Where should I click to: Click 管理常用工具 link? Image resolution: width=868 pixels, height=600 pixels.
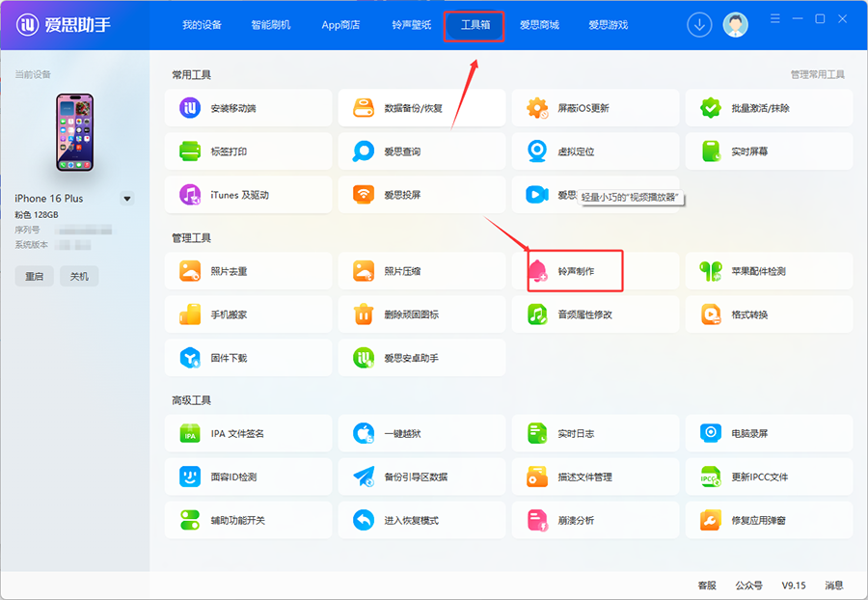(x=818, y=74)
